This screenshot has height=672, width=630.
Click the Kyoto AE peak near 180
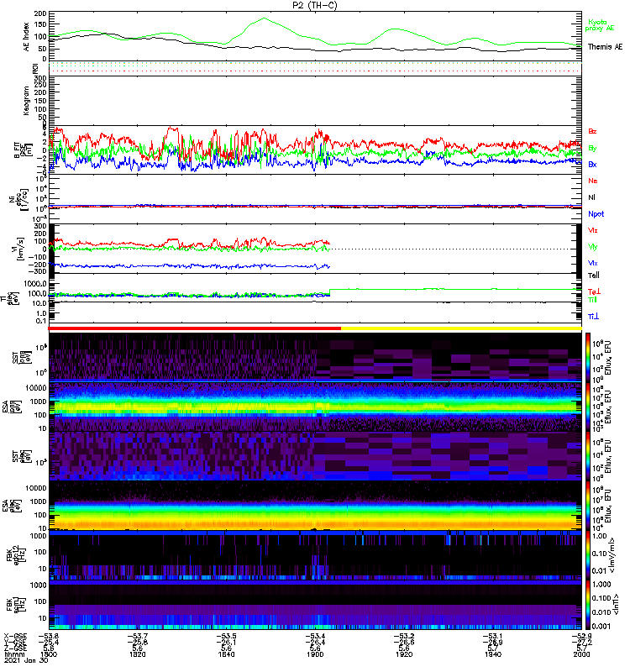tap(264, 18)
